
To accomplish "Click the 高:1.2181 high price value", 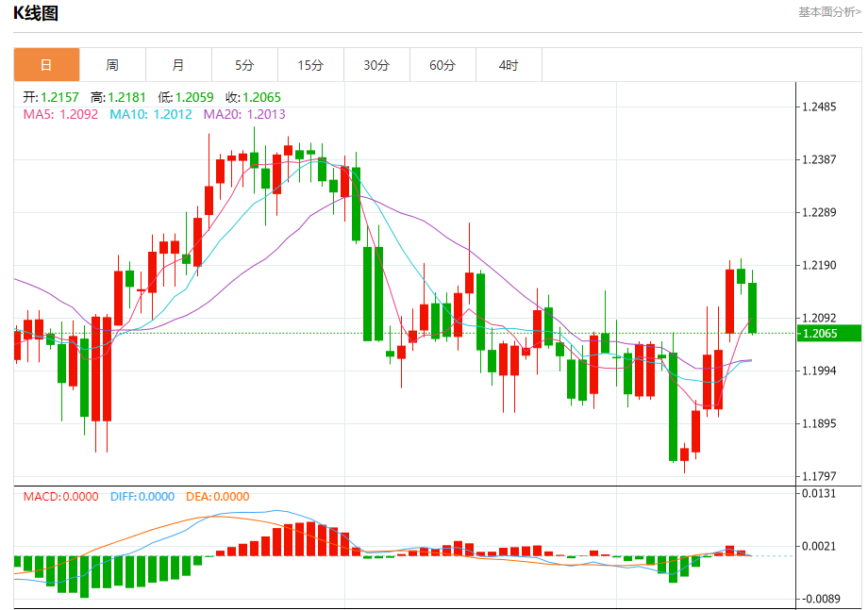I will point(118,97).
